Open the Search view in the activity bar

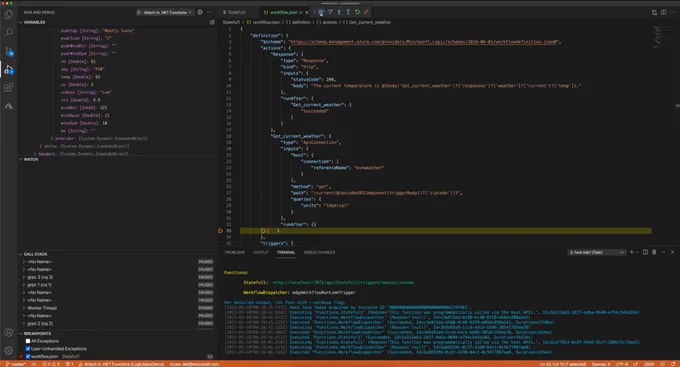9,33
